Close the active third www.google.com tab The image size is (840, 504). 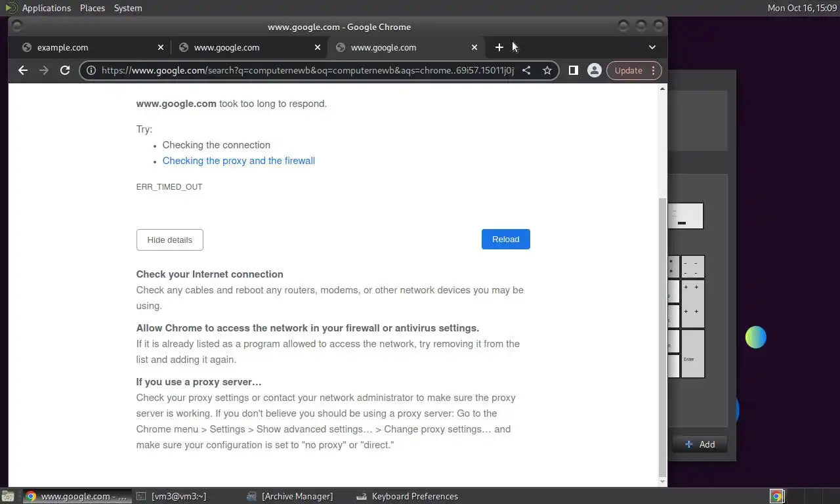click(x=474, y=47)
